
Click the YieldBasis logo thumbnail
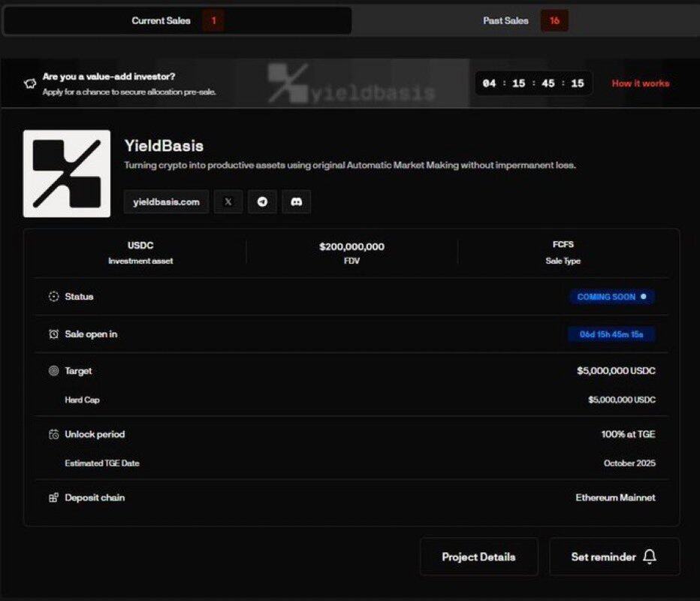pyautogui.click(x=67, y=174)
